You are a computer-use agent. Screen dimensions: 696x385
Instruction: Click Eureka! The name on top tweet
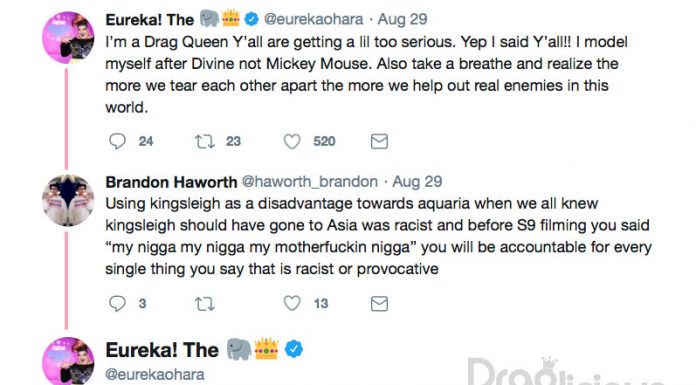tap(150, 20)
